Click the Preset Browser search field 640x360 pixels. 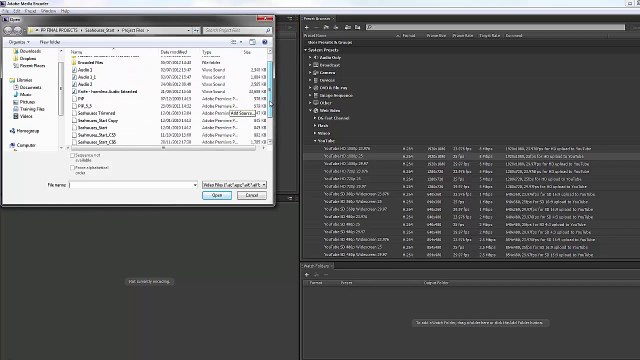495,27
